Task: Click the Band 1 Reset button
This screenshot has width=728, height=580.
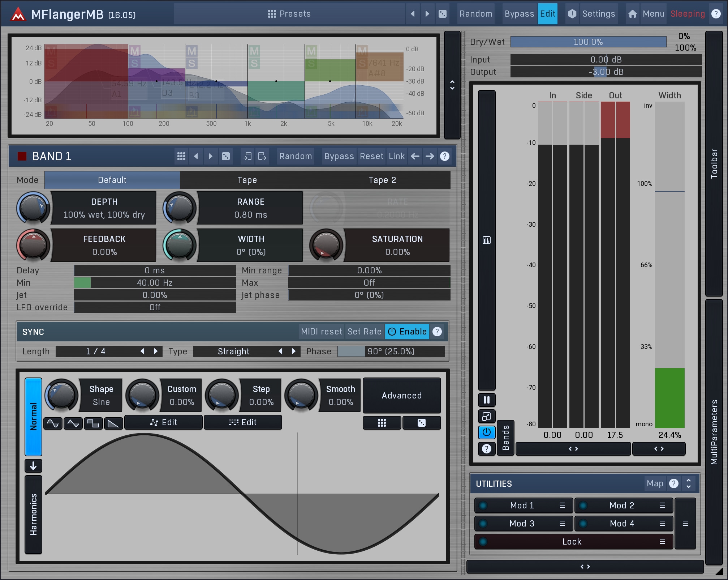Action: (371, 156)
